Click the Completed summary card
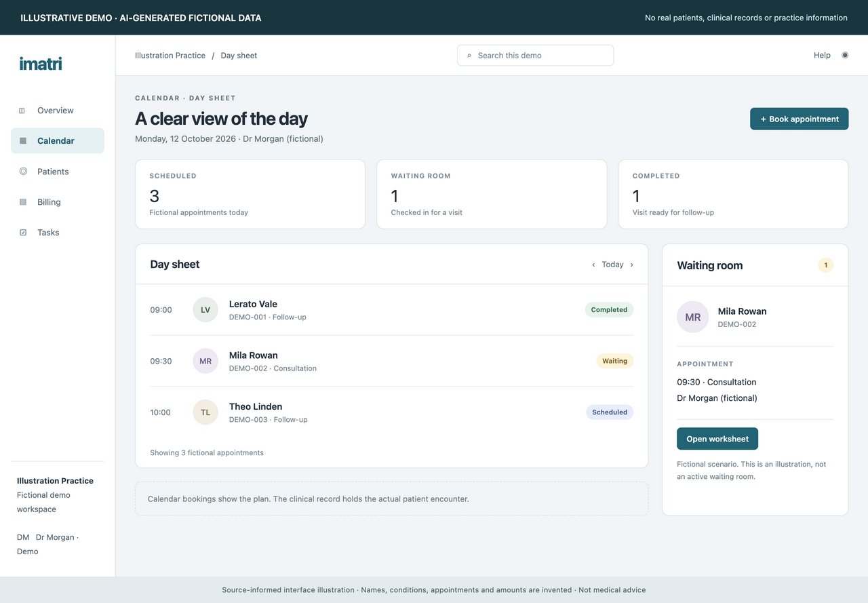This screenshot has width=868, height=603. 733,194
